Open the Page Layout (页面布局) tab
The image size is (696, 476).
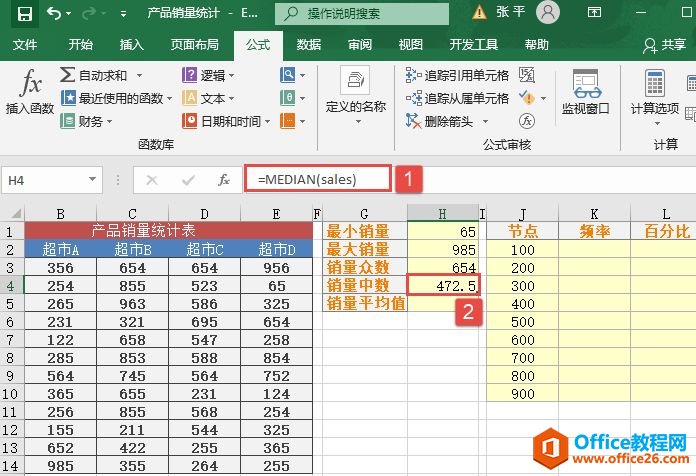click(x=195, y=45)
